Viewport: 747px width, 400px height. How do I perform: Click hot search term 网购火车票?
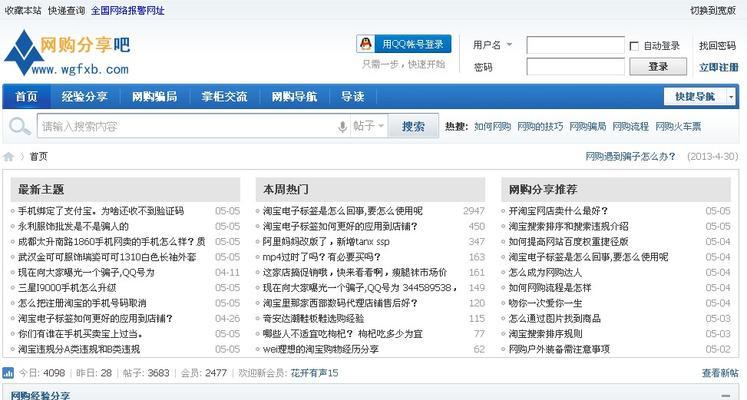(678, 127)
